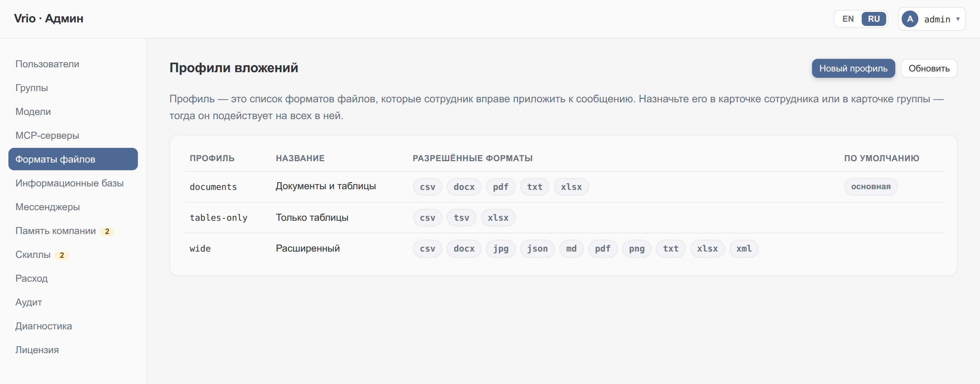Navigate to MCP-серверы
Screen dimensions: 980x384
coord(73,135)
